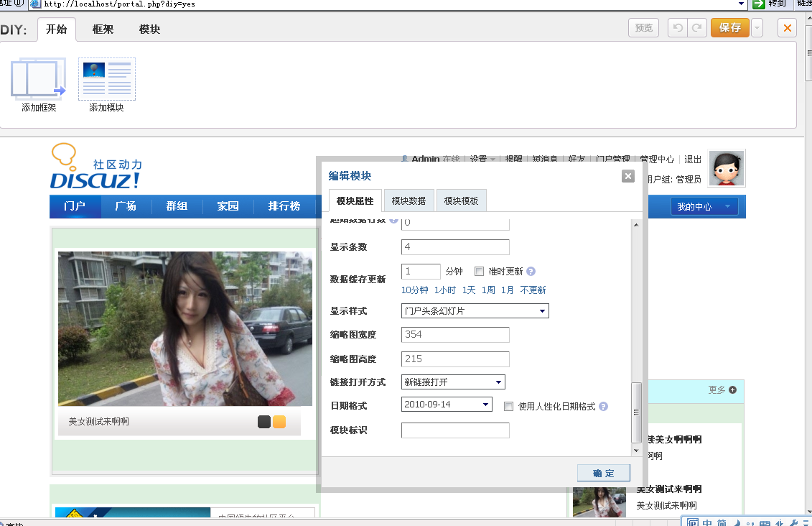
Task: Select the 框架 DIY tab
Action: [x=103, y=29]
